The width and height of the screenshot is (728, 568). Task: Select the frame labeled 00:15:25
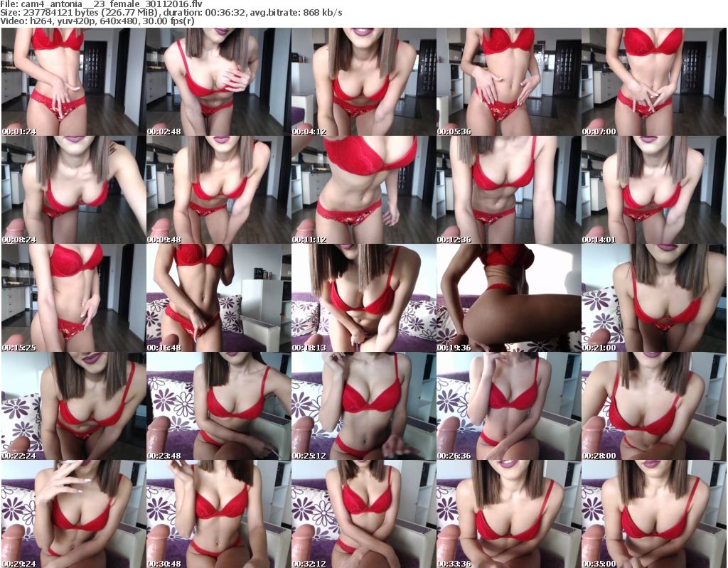[73, 298]
